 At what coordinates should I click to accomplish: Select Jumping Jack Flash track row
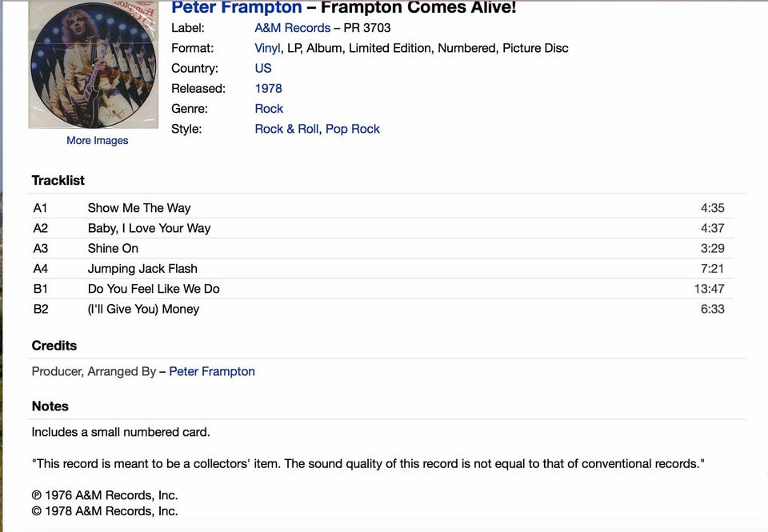click(380, 269)
